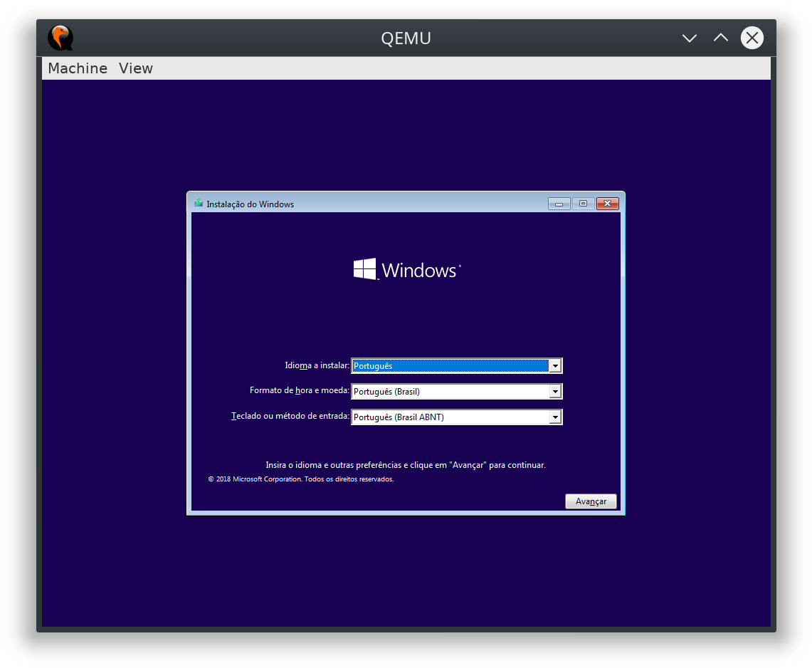Image resolution: width=812 pixels, height=668 pixels.
Task: Click the QEMU logo icon
Action: click(60, 38)
